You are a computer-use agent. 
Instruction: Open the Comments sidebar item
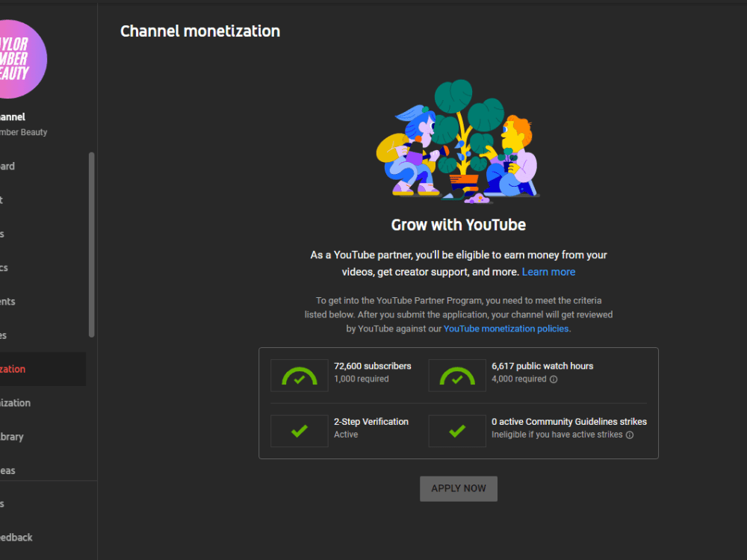click(43, 302)
